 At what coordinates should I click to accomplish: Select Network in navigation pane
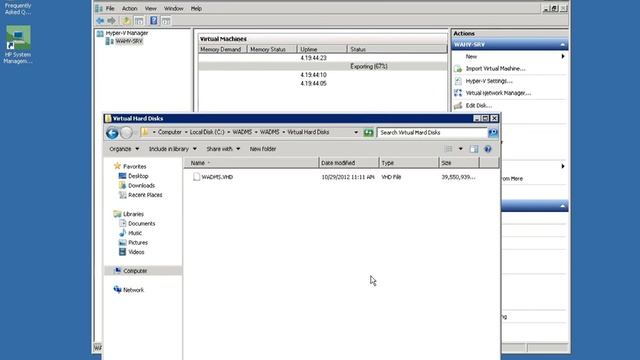[133, 290]
